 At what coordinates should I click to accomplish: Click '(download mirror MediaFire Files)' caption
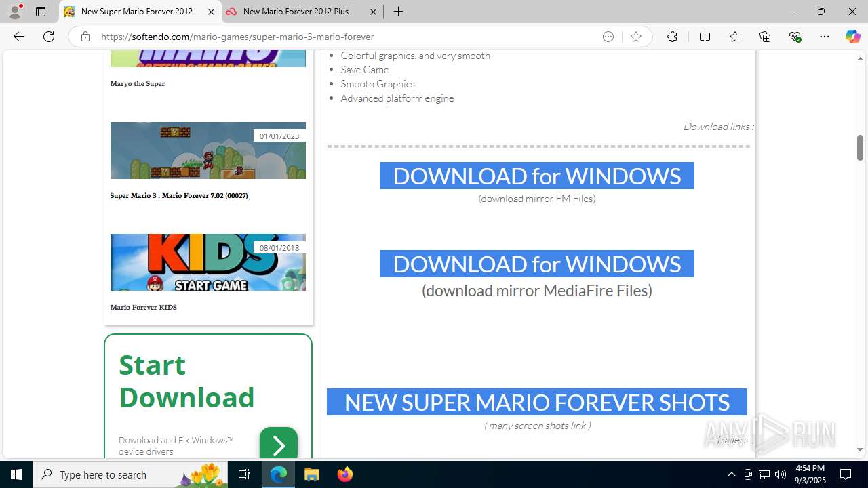[537, 291]
